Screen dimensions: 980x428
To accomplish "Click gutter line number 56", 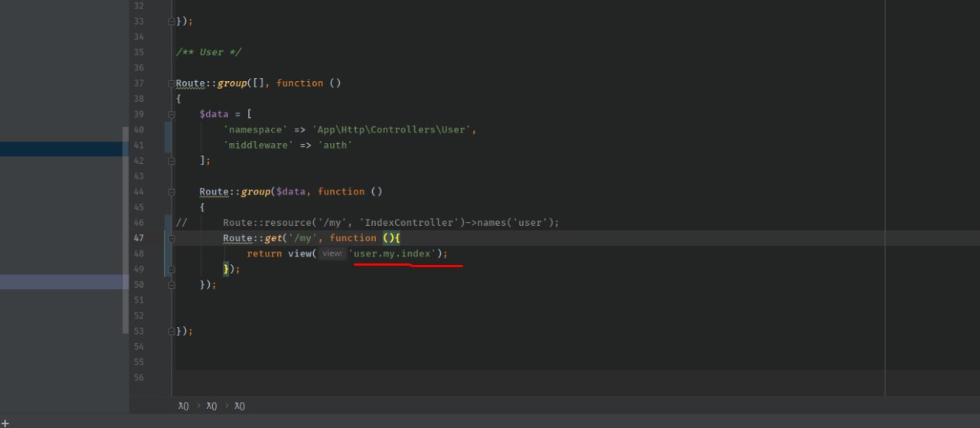I will (x=139, y=377).
